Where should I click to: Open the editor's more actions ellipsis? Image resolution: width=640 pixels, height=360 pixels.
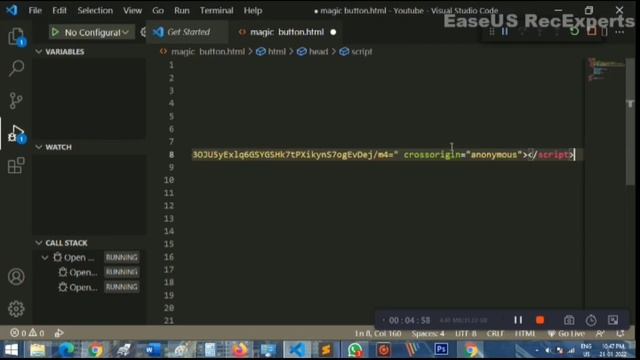620,32
